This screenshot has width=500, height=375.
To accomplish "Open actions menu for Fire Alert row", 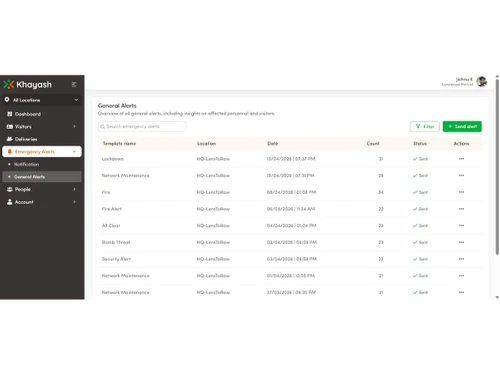I will [x=461, y=209].
